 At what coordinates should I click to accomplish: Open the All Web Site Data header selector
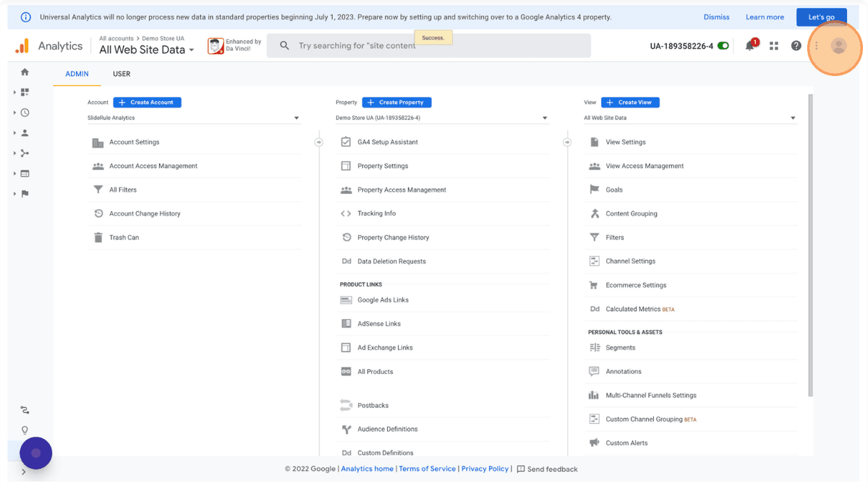click(147, 50)
